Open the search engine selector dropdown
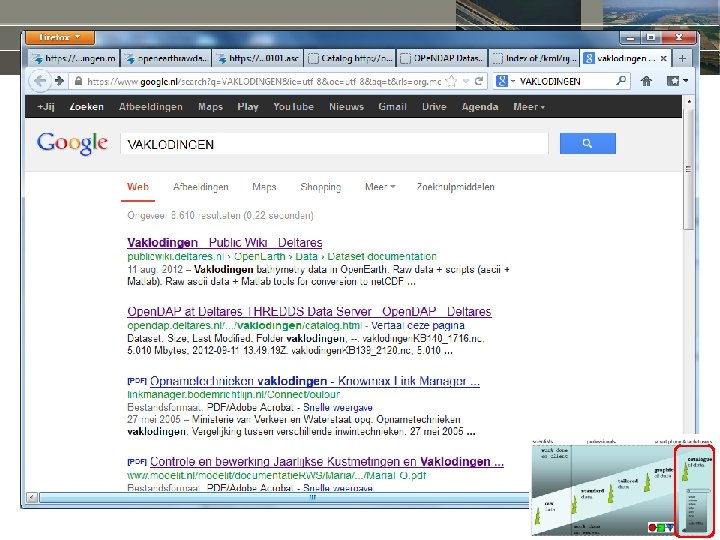Viewport: 720px width, 540px height. pyautogui.click(x=505, y=81)
